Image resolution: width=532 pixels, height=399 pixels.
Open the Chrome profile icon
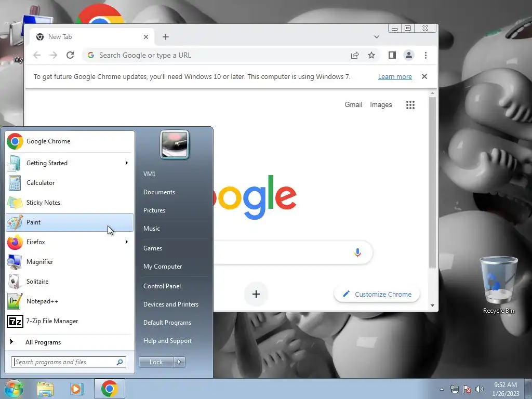tap(409, 55)
